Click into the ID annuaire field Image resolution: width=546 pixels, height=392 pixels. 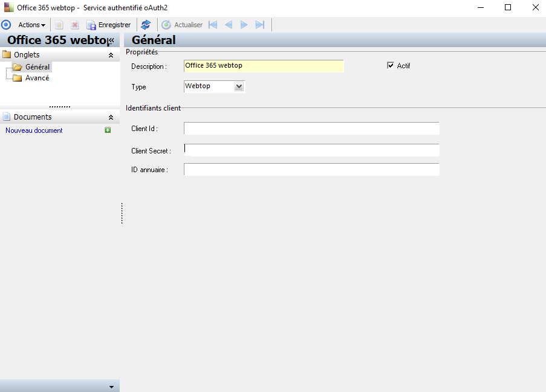click(311, 169)
